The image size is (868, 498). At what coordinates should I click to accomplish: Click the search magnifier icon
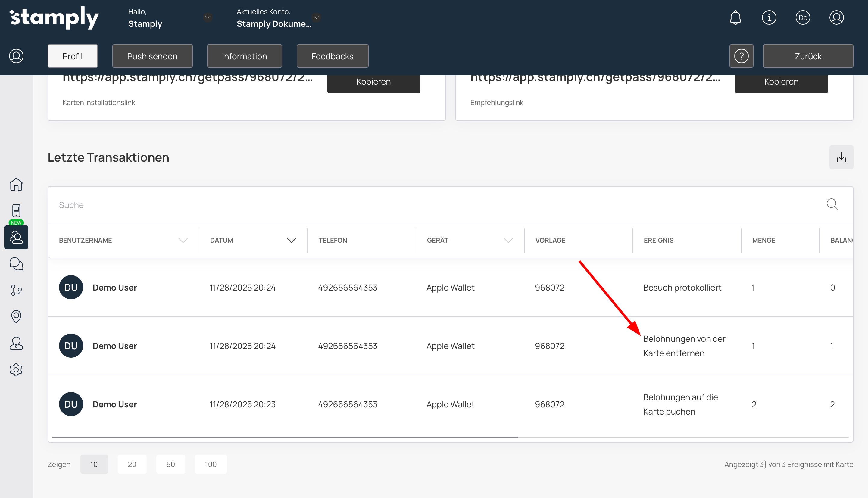click(832, 204)
